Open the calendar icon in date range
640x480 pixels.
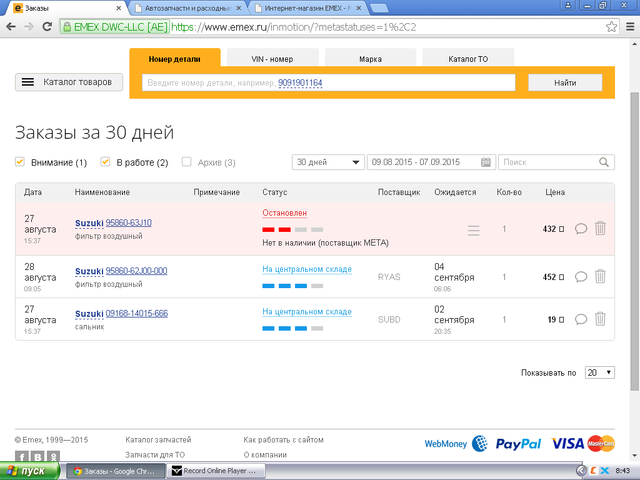[x=486, y=162]
